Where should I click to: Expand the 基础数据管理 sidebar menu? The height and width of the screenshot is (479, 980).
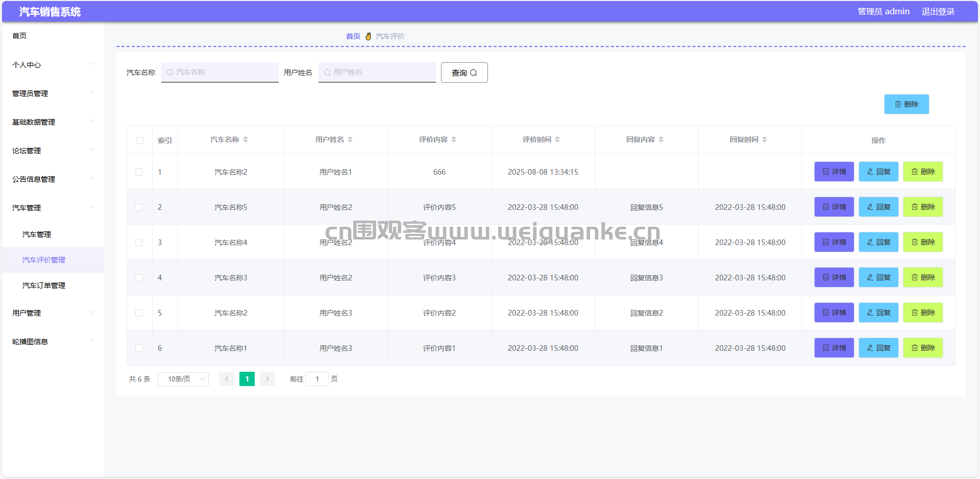(53, 122)
